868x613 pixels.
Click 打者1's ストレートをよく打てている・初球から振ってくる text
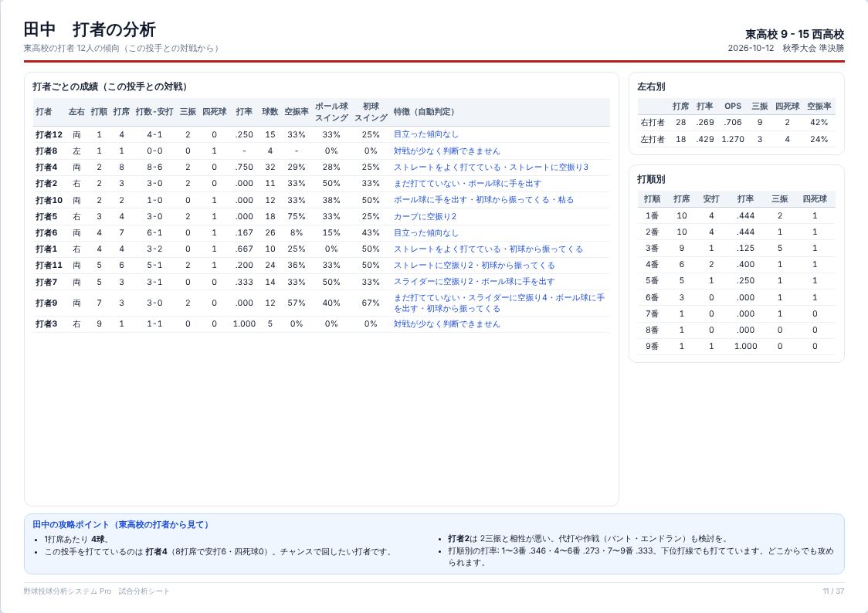488,249
